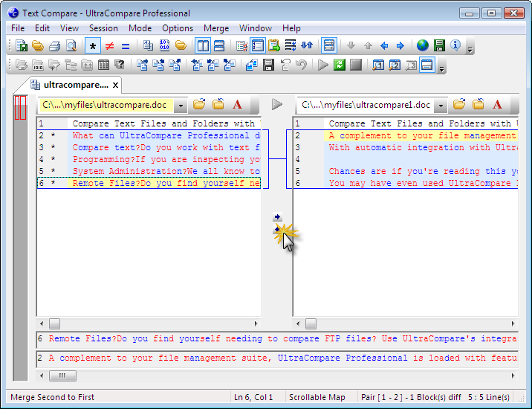Screen dimensions: 532x409
Task: Toggle line numbers display button
Action: 258,45
